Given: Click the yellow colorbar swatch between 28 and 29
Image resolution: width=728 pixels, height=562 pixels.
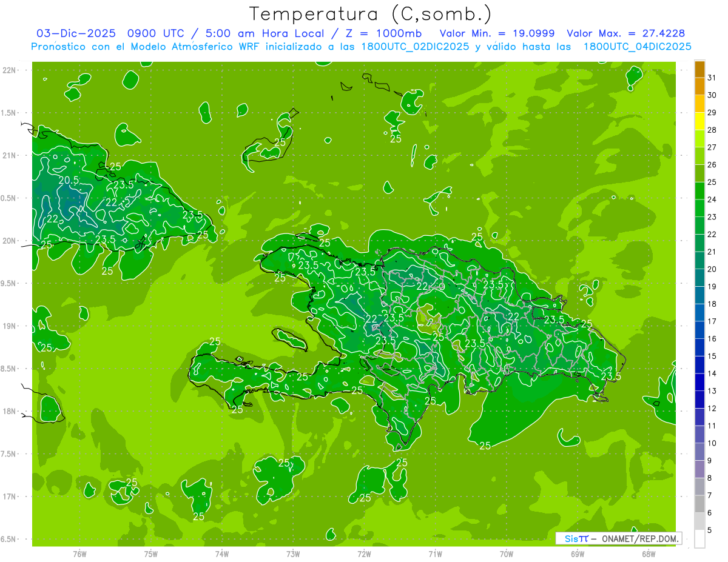Looking at the screenshot, I should pos(699,121).
